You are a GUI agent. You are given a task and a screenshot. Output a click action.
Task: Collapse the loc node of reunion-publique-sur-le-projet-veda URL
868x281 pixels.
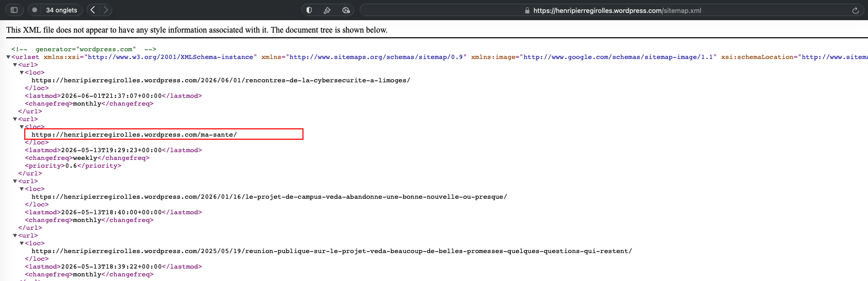click(x=22, y=243)
